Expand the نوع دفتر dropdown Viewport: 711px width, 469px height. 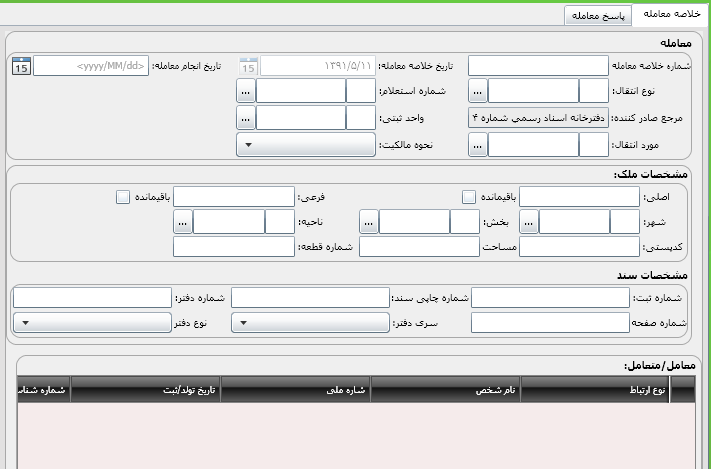pos(93,323)
